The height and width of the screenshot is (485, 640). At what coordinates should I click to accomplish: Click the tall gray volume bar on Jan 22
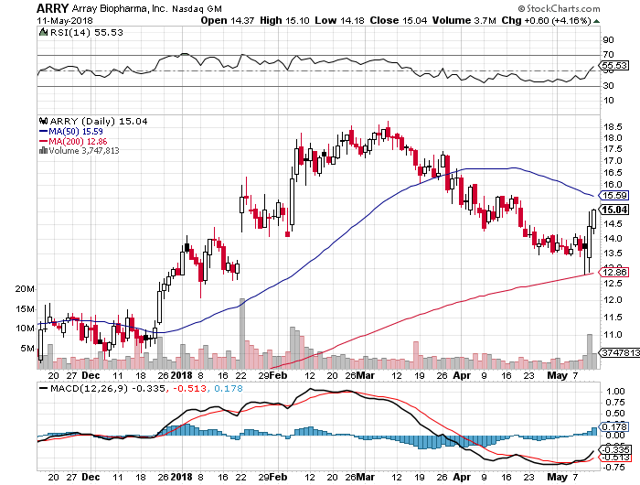242,333
